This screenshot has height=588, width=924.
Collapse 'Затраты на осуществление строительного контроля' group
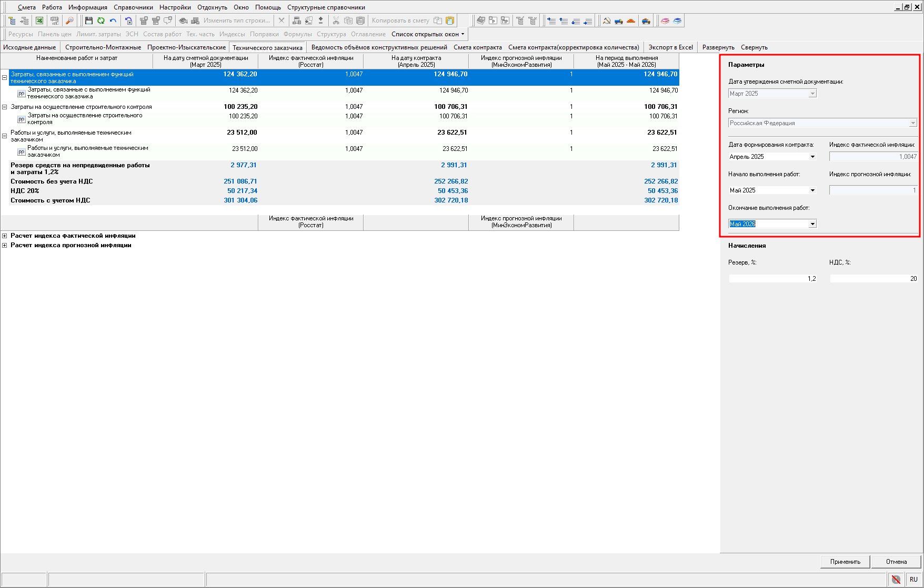(5, 107)
